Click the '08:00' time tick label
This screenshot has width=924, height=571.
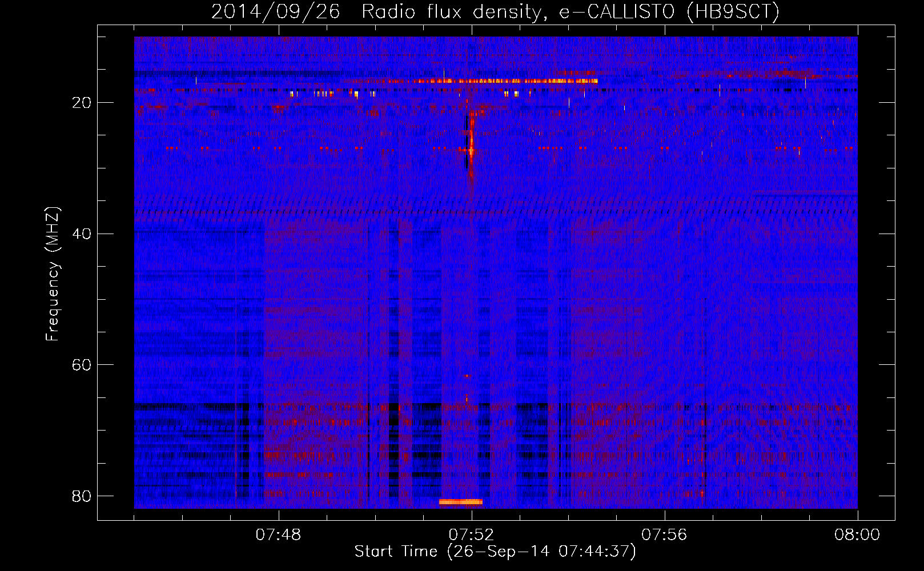click(x=857, y=535)
